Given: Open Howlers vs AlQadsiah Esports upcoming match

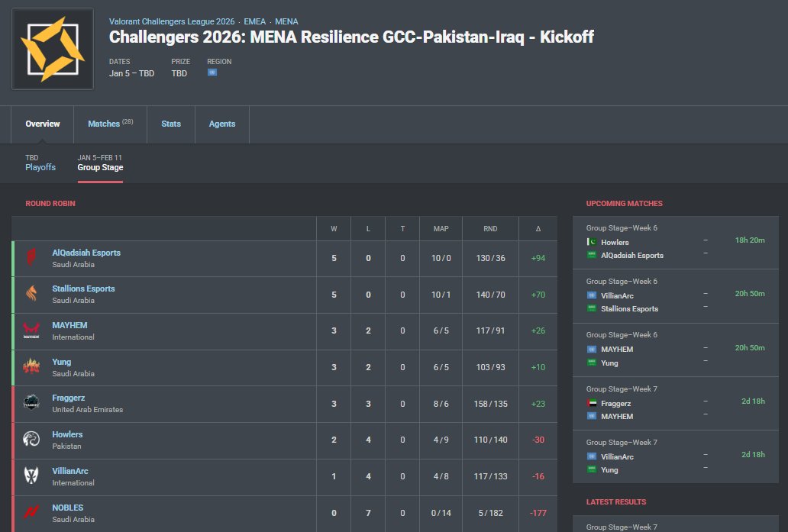Looking at the screenshot, I should pos(676,243).
